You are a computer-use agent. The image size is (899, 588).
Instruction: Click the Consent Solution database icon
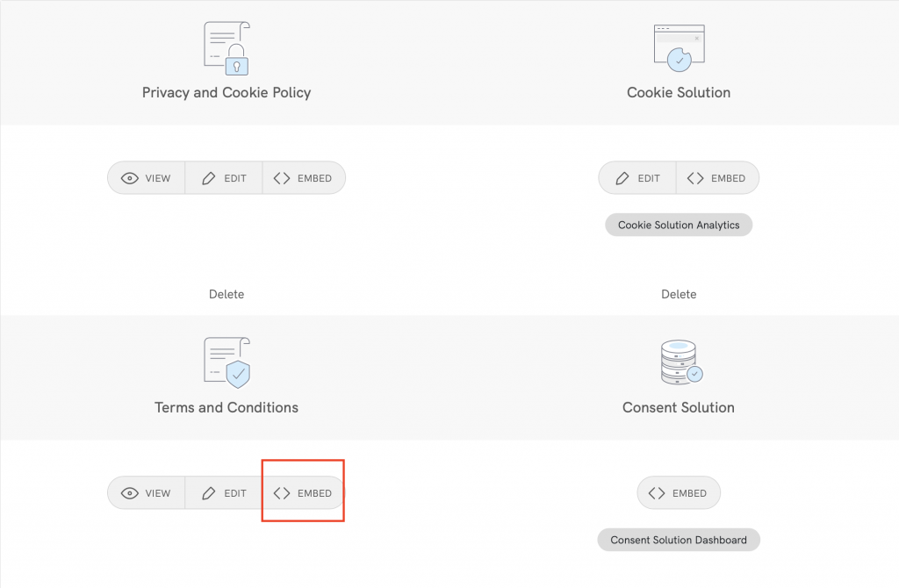[x=678, y=360]
